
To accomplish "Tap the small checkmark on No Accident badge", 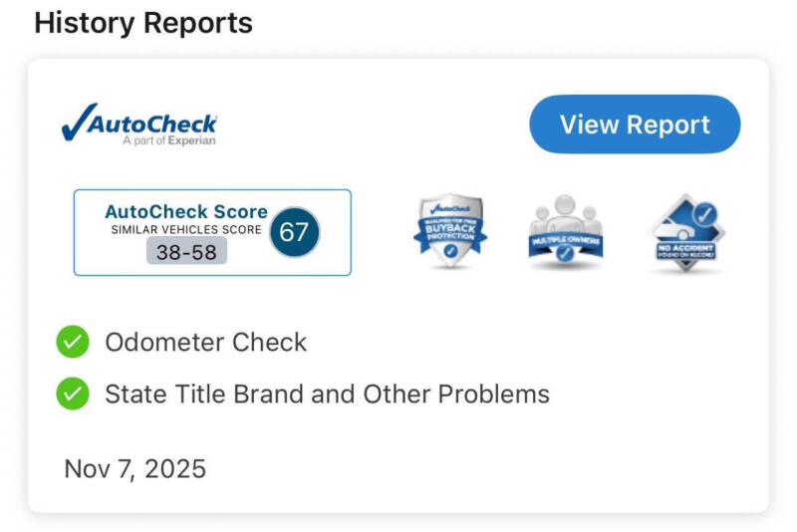I will coord(704,212).
